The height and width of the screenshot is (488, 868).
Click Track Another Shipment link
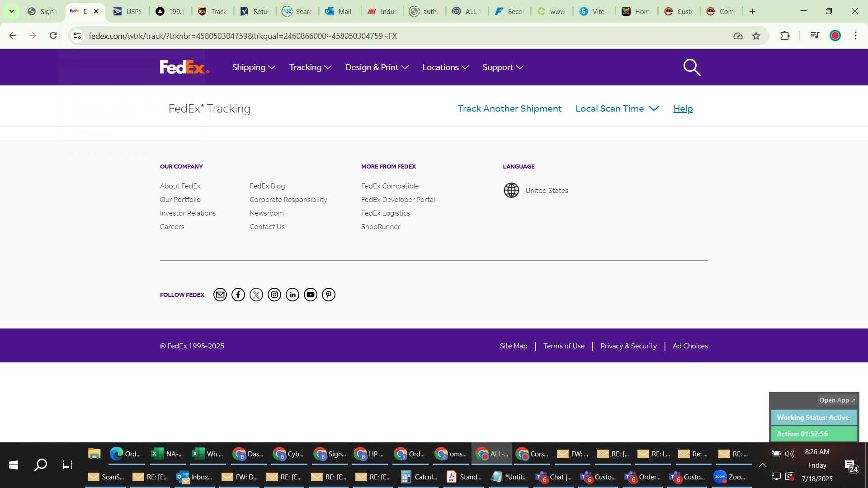pos(509,108)
